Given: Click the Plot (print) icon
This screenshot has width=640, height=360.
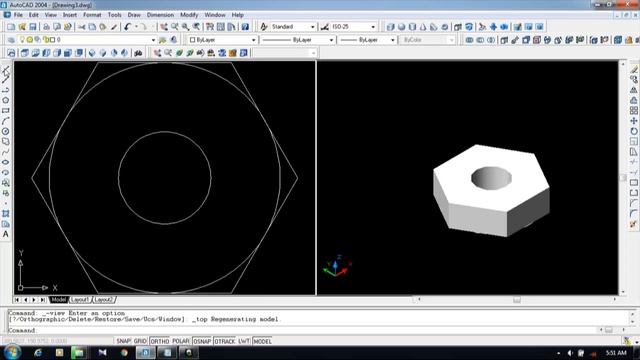Looking at the screenshot, I should point(47,27).
